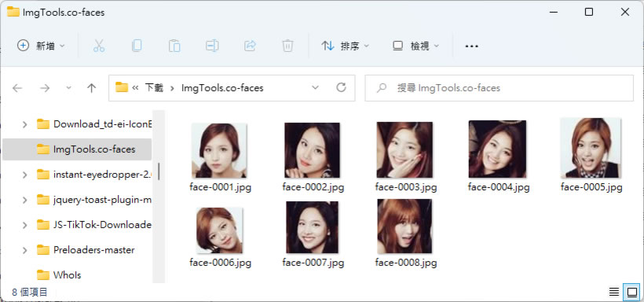
Task: Select ImgTools.co-faces in navigation tree
Action: 77,149
